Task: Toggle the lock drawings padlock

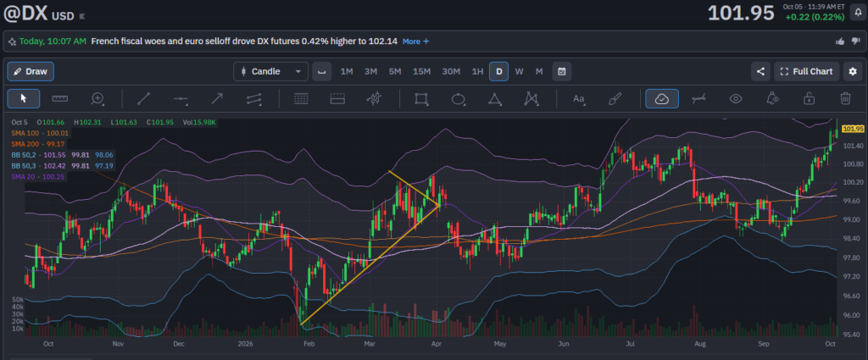Action: click(809, 99)
